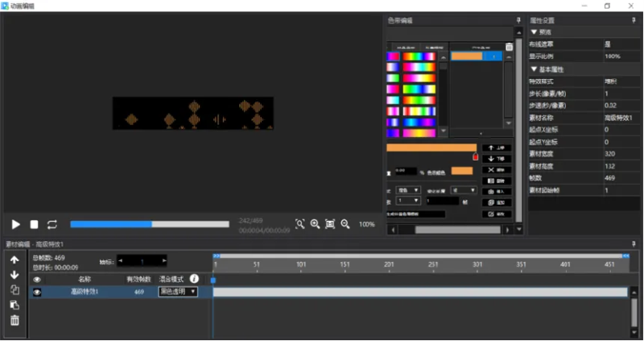Pin the 色带编辑 panel
Screen dimensions: 644x341
pos(518,20)
